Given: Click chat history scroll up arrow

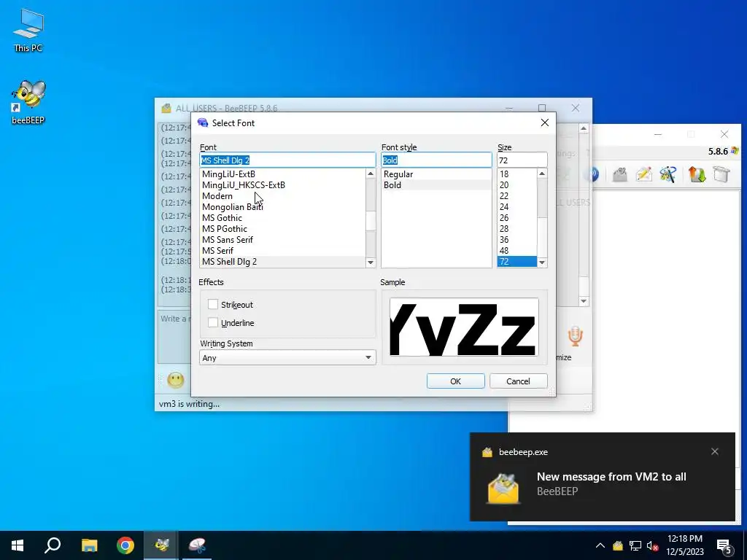Looking at the screenshot, I should 584,128.
